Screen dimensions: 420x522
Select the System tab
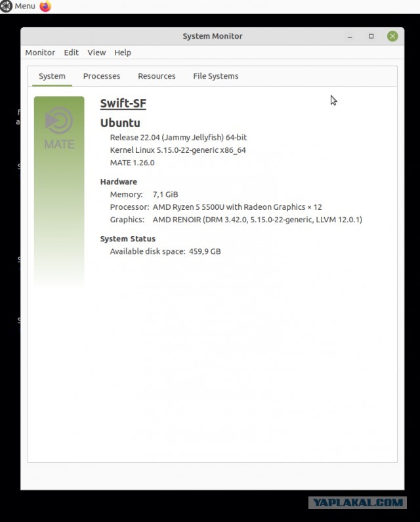click(52, 76)
